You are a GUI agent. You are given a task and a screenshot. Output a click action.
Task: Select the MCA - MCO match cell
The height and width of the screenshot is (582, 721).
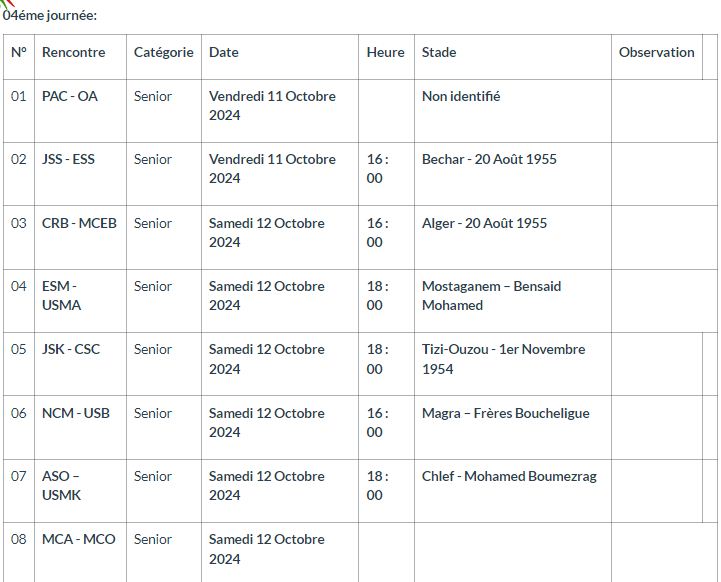tap(78, 540)
